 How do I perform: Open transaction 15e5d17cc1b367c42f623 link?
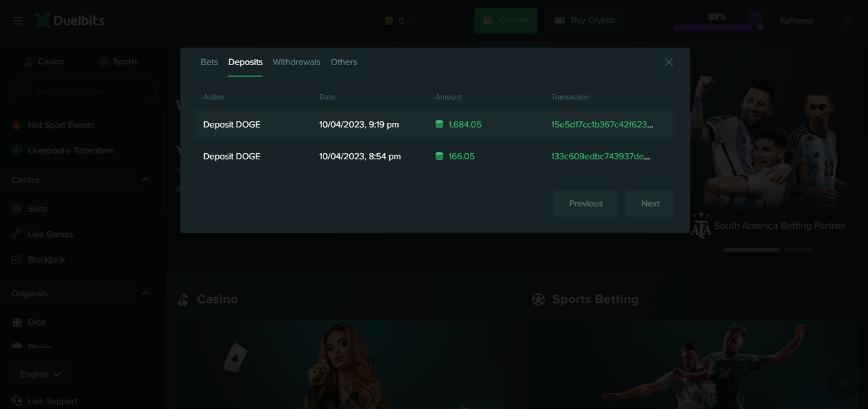[x=602, y=125]
